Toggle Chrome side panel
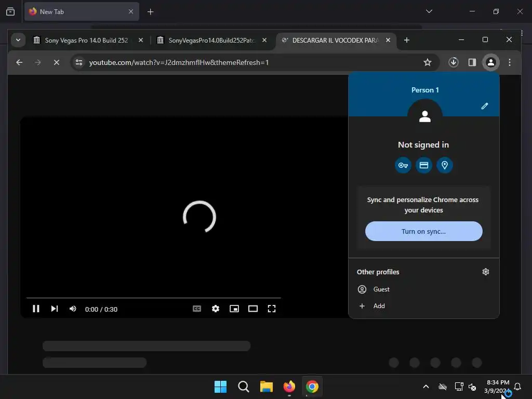This screenshot has height=399, width=532. pos(472,62)
